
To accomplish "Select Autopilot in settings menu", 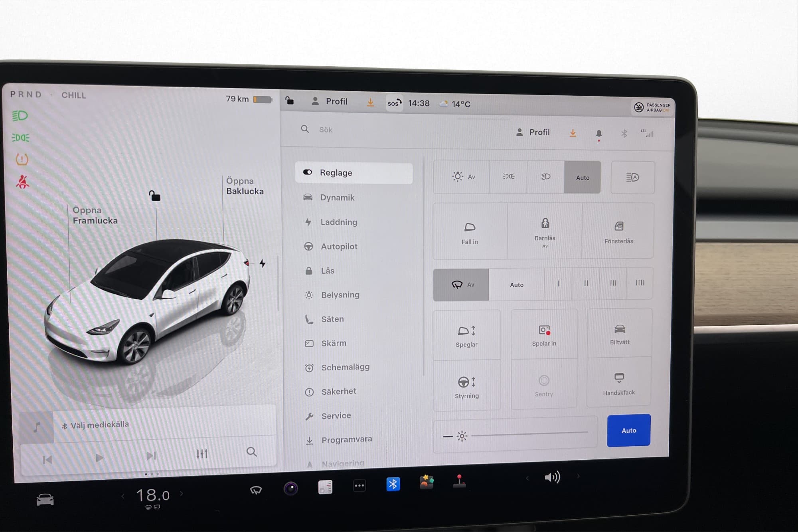I will [339, 246].
